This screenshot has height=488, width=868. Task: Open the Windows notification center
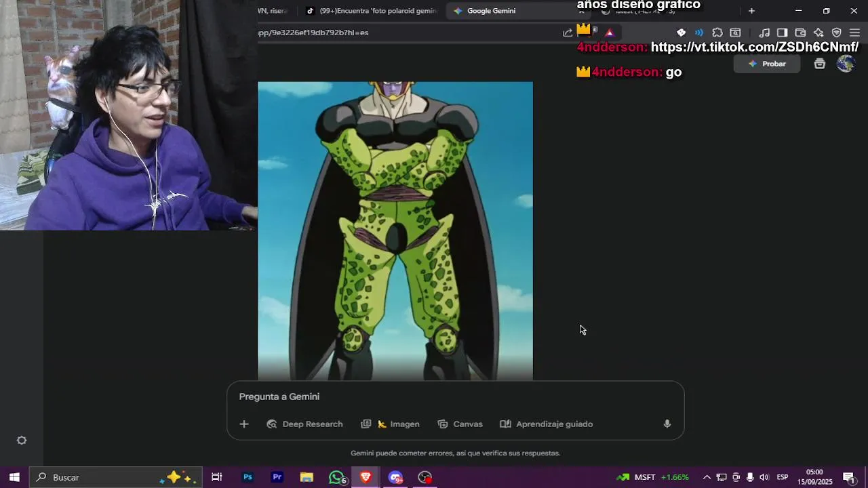[849, 477]
